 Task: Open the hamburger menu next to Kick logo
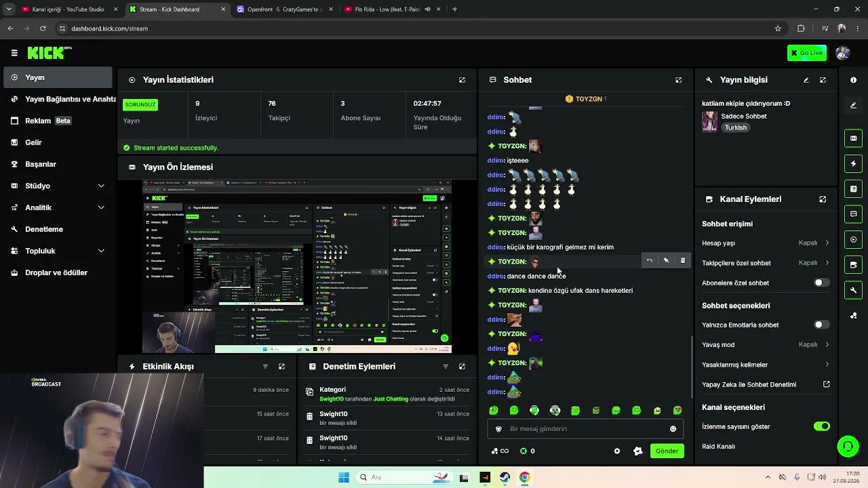click(x=14, y=53)
